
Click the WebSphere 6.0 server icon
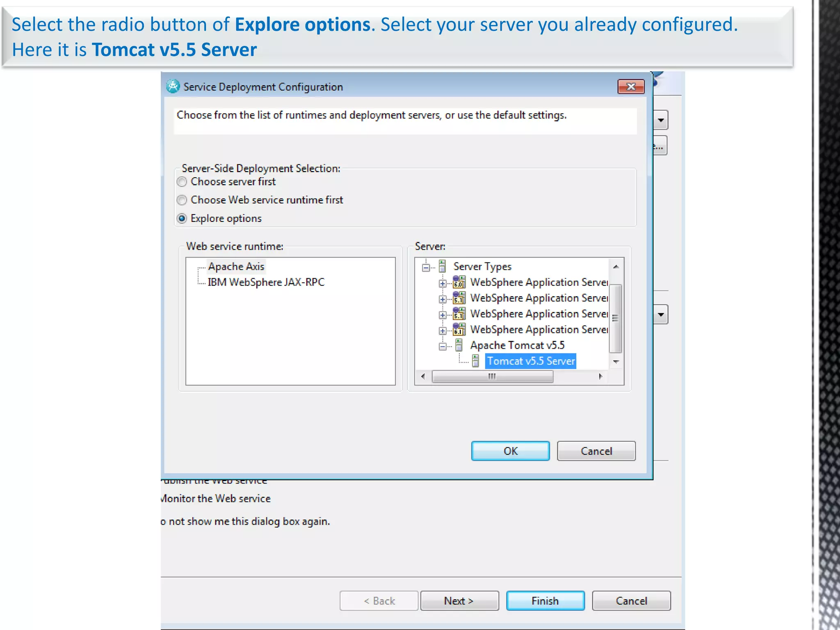click(459, 282)
